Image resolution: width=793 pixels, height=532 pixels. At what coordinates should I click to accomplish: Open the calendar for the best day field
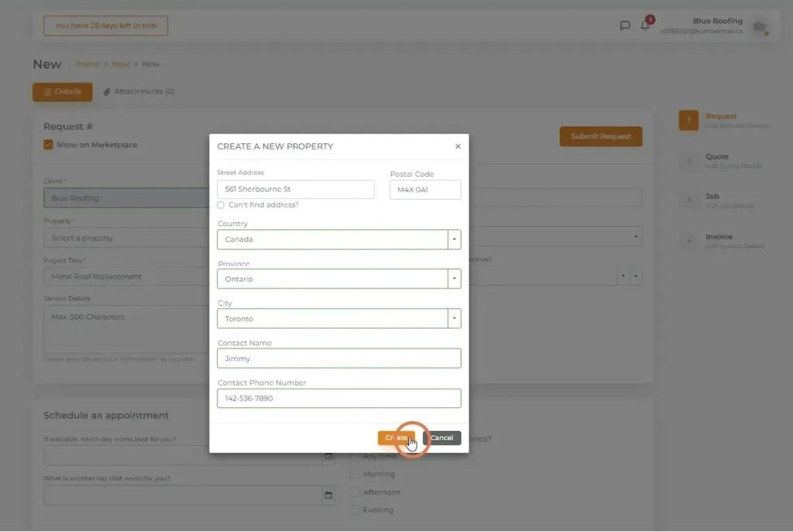[x=328, y=456]
